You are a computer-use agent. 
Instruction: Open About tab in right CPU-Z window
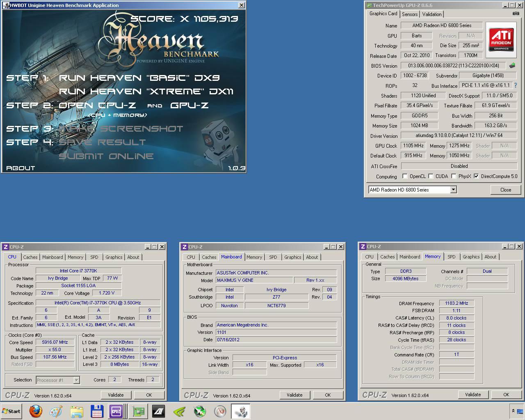point(491,257)
